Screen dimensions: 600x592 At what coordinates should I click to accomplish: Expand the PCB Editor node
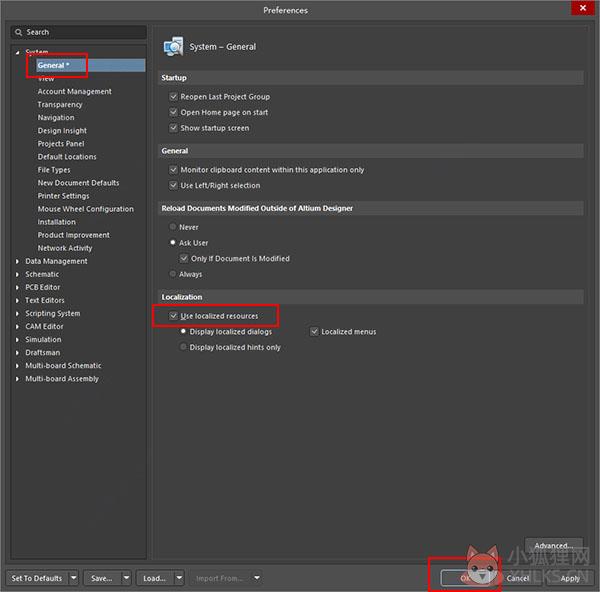point(17,287)
